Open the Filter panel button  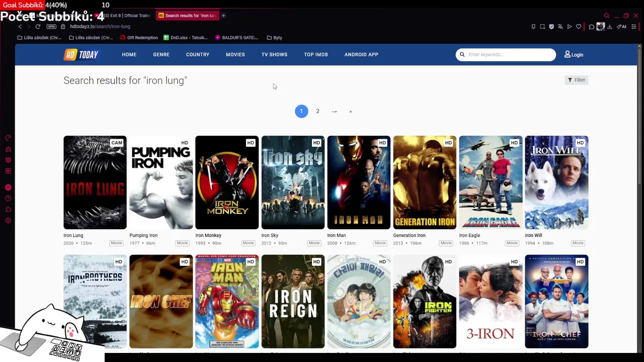576,80
